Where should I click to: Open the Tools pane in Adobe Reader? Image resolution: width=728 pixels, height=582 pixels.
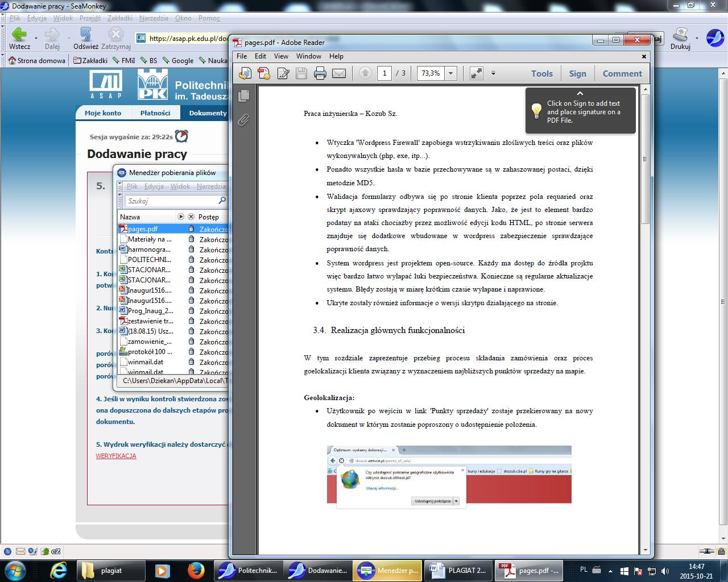[x=541, y=73]
